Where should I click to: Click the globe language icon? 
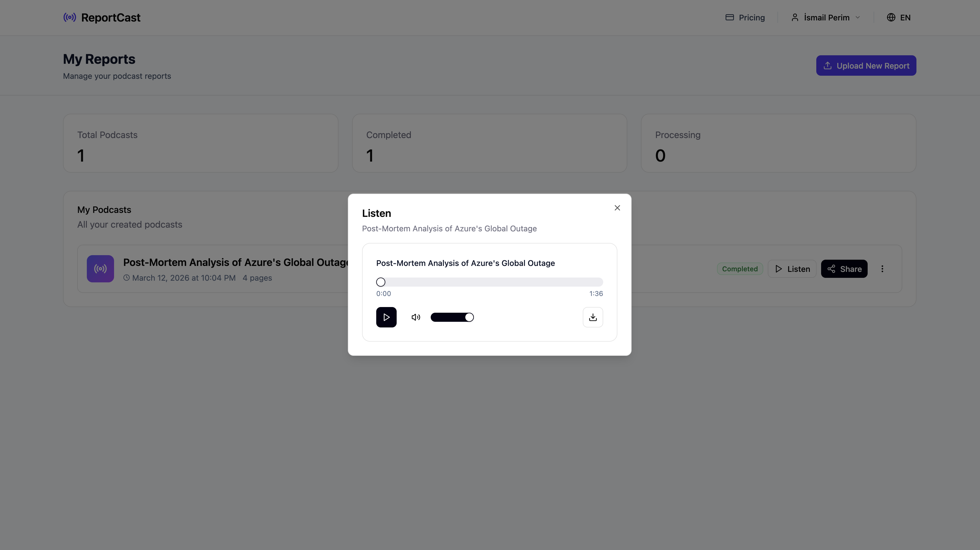tap(891, 18)
